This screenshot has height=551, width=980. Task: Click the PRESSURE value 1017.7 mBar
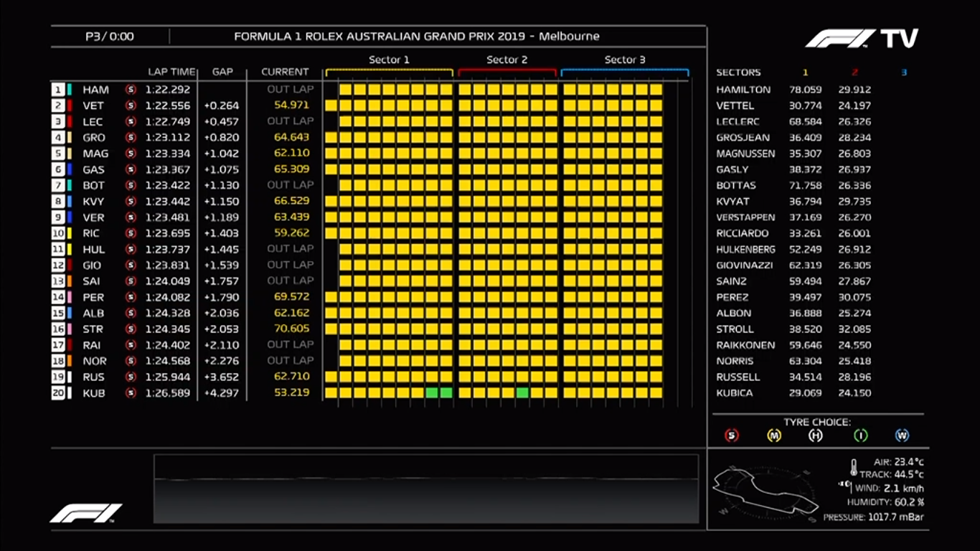coord(896,517)
